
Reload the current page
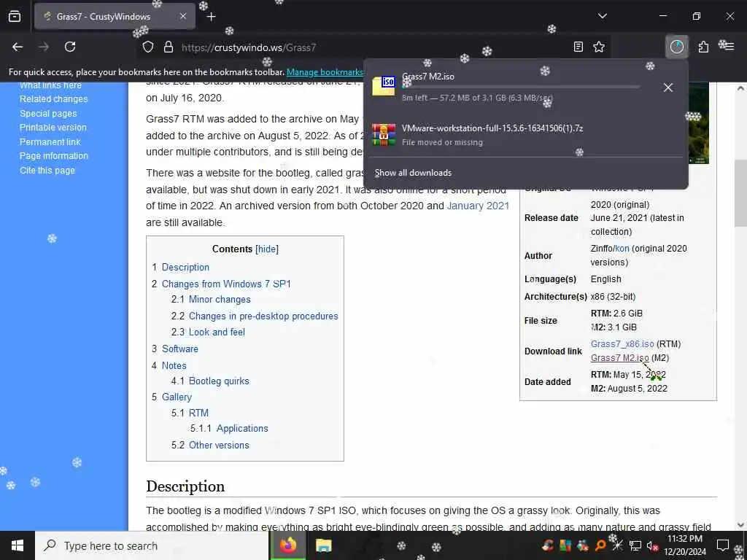click(70, 47)
